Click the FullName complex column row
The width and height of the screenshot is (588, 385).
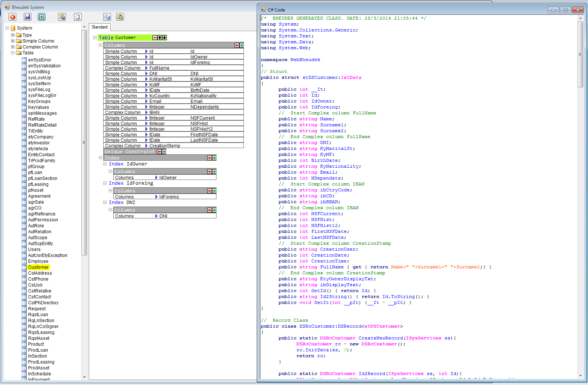point(159,68)
